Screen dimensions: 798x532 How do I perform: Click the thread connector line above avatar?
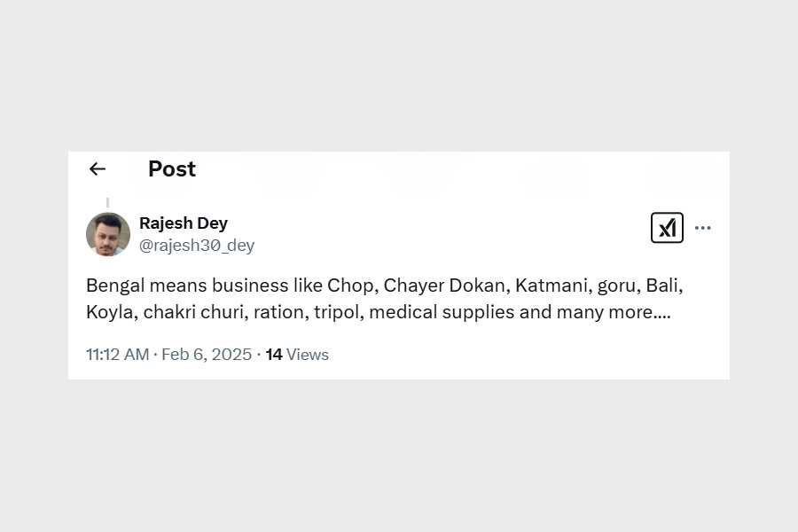(x=108, y=203)
